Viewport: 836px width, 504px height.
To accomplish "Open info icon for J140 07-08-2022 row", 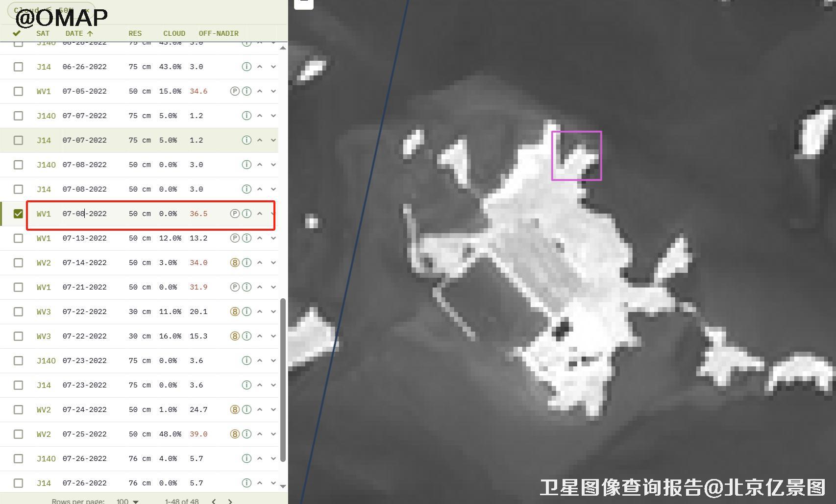I will (x=246, y=165).
